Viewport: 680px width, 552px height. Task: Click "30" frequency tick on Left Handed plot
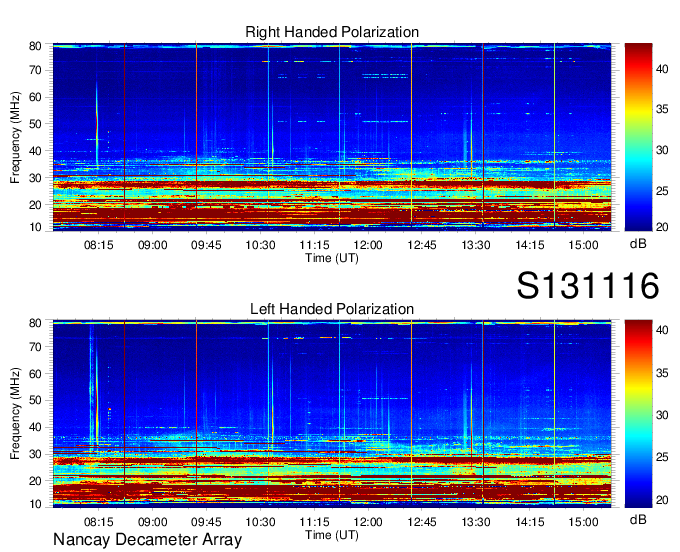coord(35,454)
